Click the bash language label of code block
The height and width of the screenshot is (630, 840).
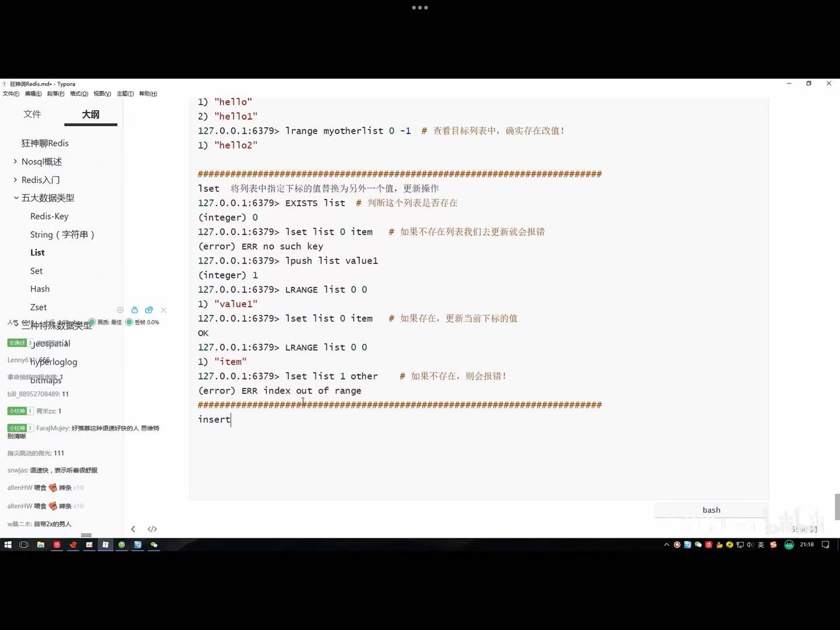coord(711,510)
